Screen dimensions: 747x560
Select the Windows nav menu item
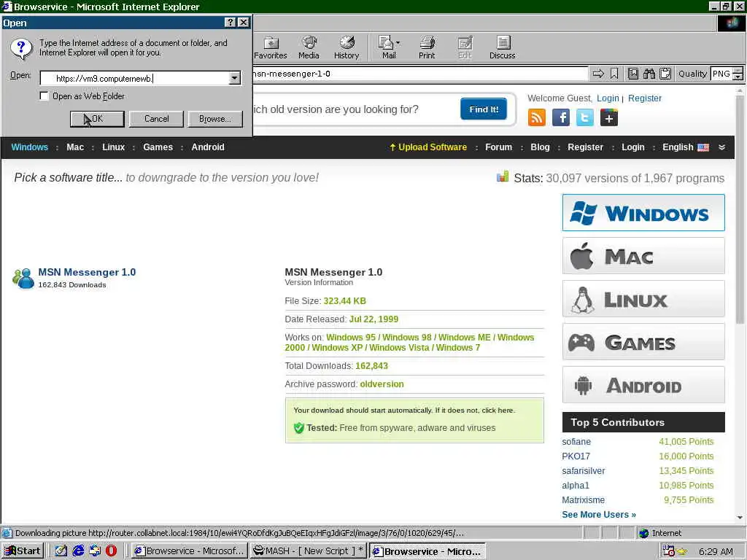pyautogui.click(x=29, y=147)
